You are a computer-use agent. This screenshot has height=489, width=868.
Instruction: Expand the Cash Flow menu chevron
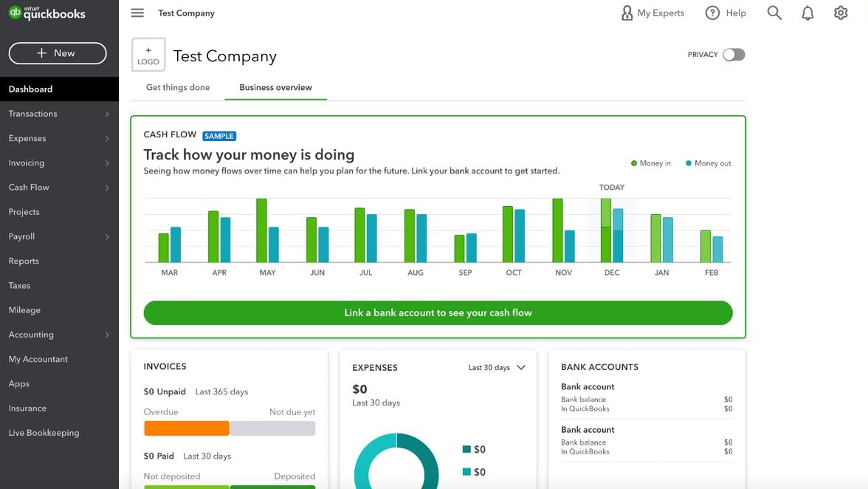click(107, 188)
